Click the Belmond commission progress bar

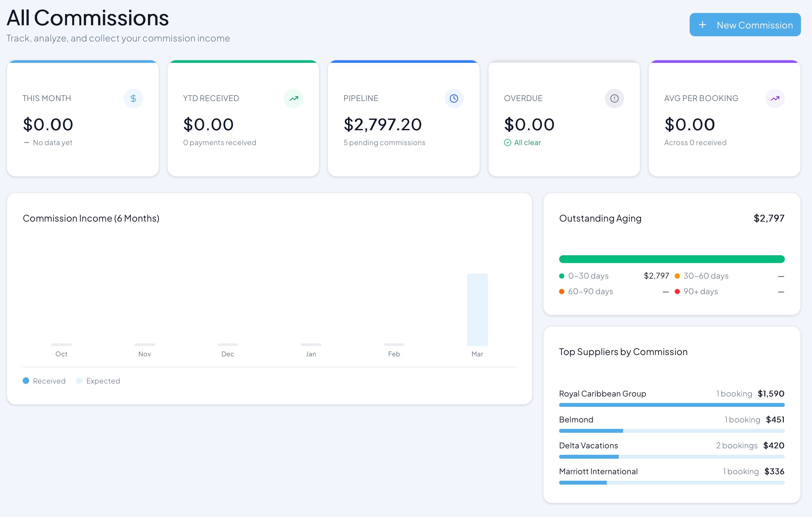coord(672,431)
